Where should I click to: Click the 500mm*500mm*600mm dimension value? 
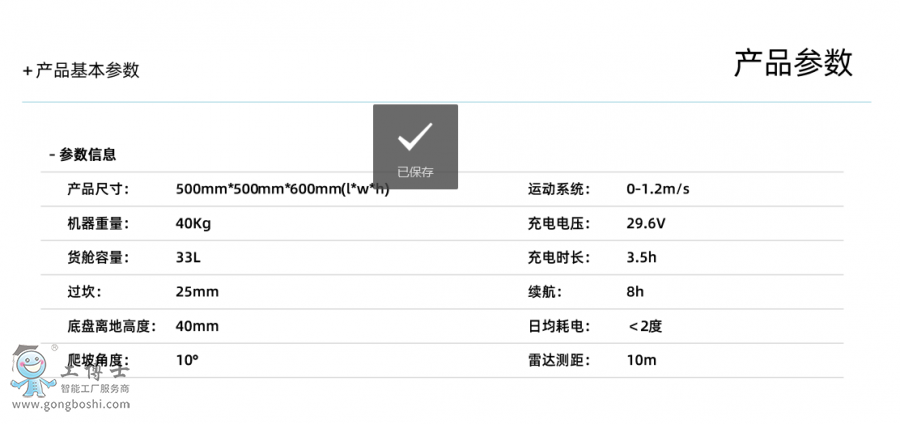281,189
